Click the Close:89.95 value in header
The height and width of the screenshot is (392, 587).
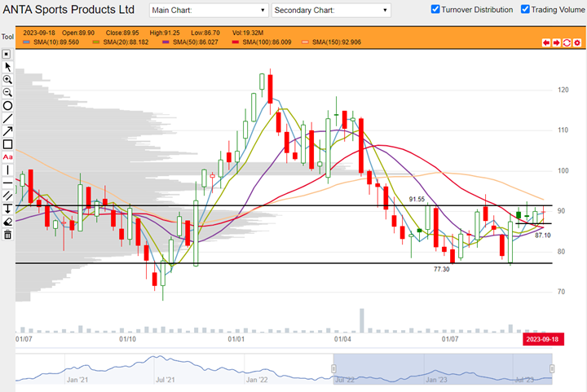pos(122,33)
